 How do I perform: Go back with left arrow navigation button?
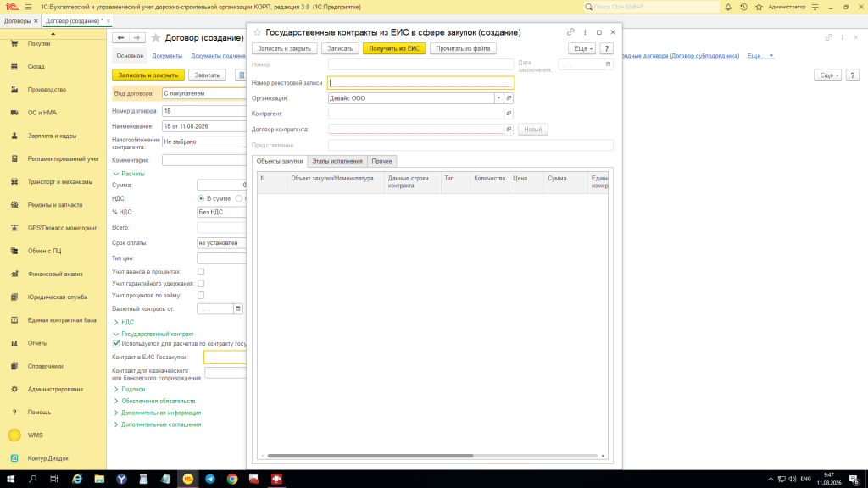(120, 37)
